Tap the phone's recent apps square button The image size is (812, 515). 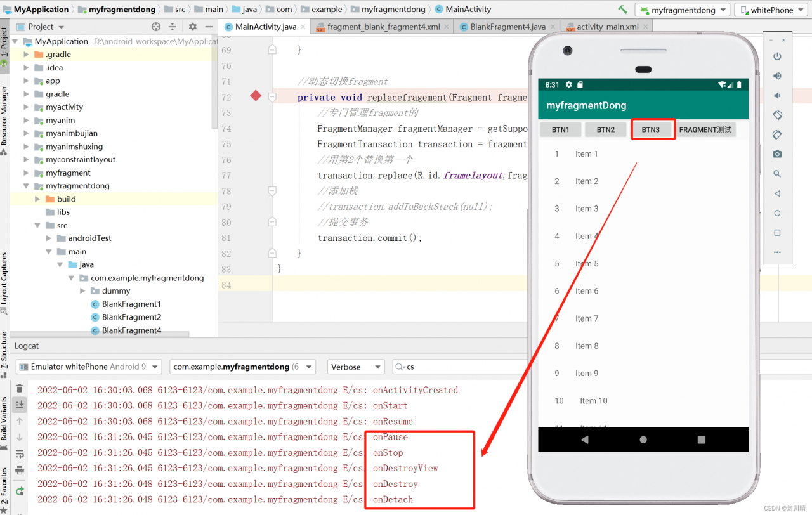point(702,440)
